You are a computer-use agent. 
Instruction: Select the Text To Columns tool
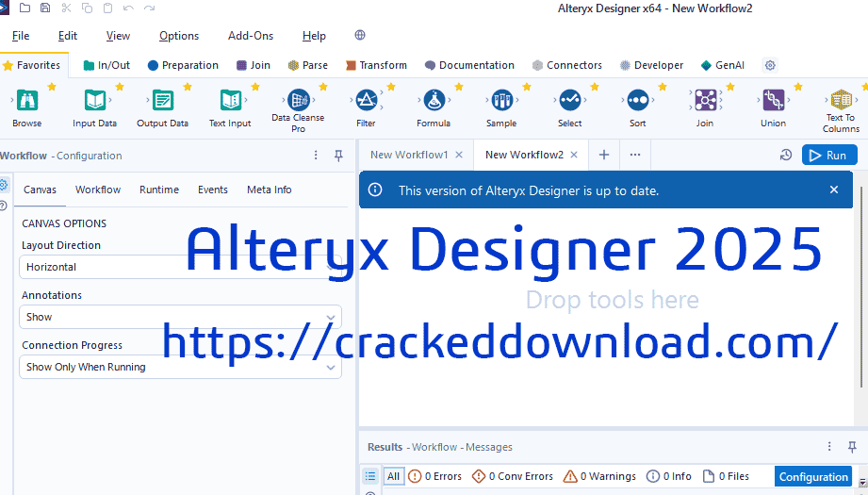840,100
